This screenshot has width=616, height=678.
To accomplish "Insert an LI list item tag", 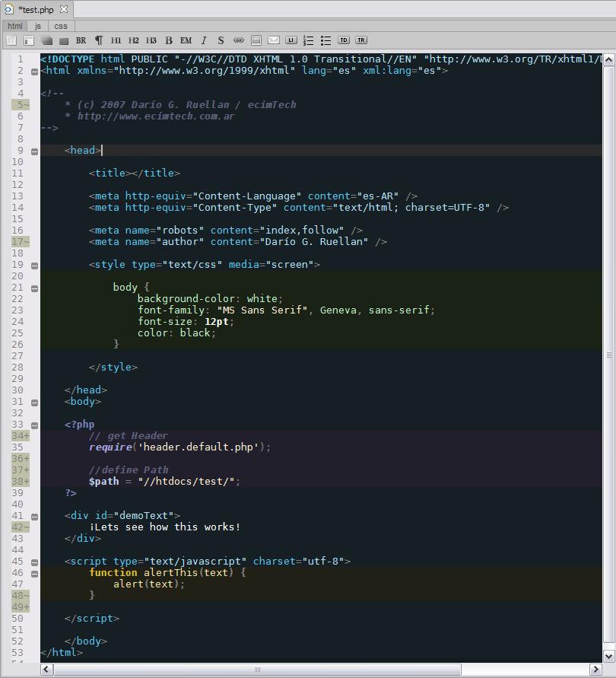I will (x=291, y=40).
